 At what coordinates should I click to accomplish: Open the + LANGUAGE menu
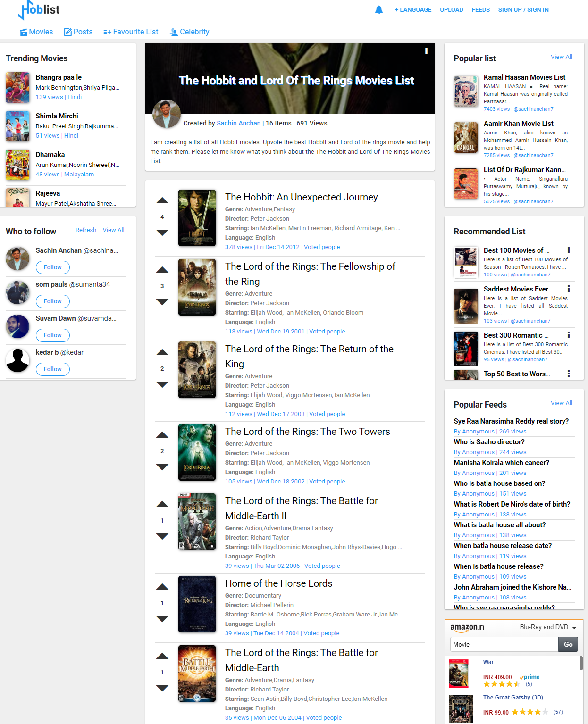[413, 10]
